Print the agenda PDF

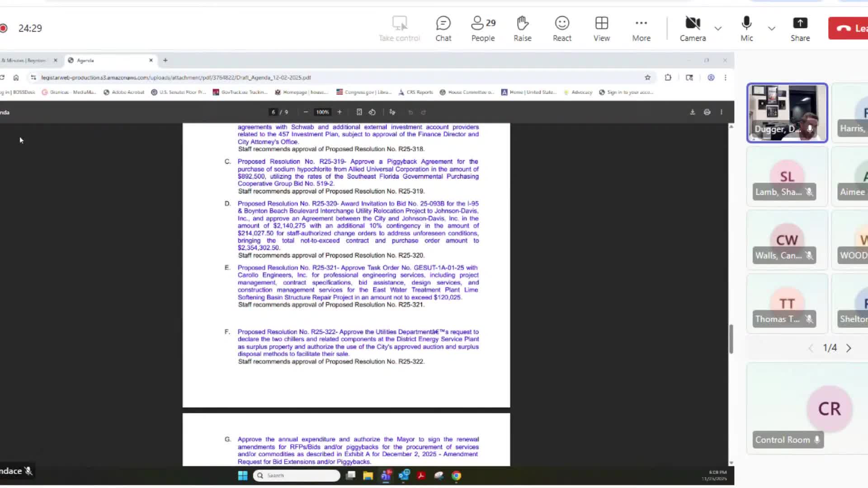[707, 112]
